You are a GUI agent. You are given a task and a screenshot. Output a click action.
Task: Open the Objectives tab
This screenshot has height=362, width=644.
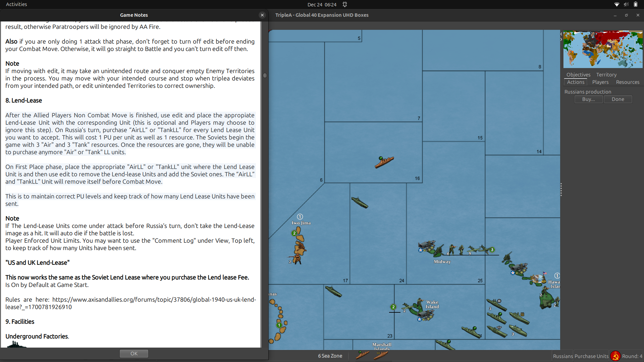coord(578,75)
